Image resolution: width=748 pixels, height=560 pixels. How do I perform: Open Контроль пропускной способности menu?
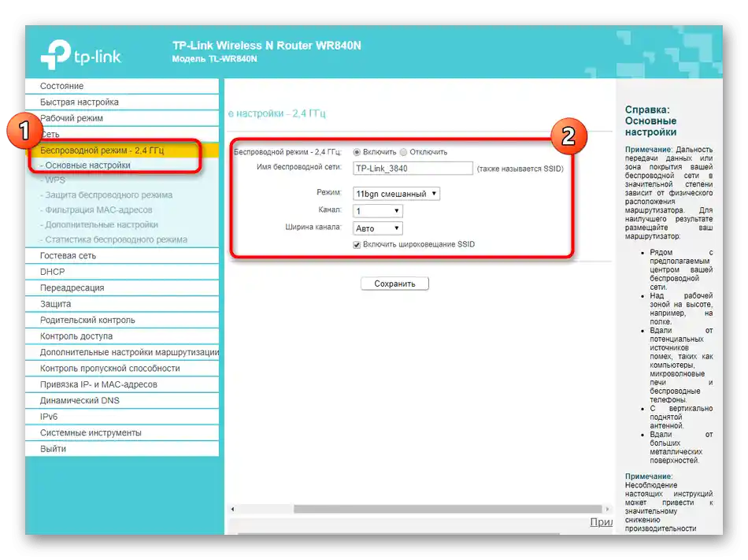tap(122, 369)
